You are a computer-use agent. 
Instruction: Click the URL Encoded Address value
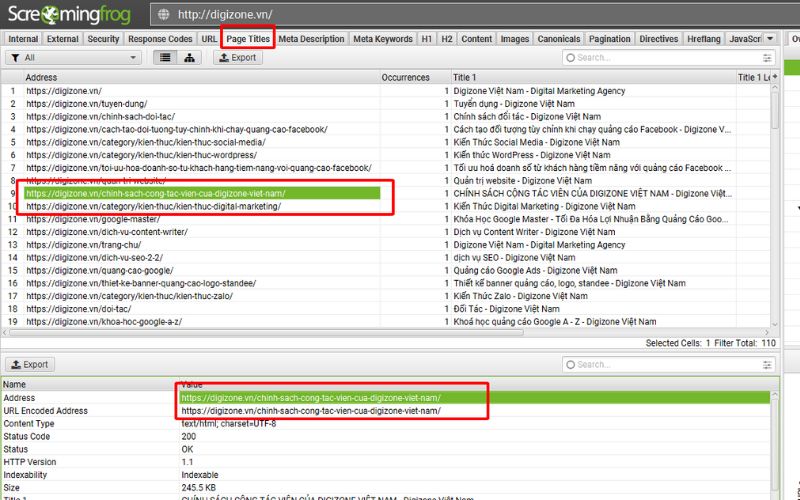311,411
